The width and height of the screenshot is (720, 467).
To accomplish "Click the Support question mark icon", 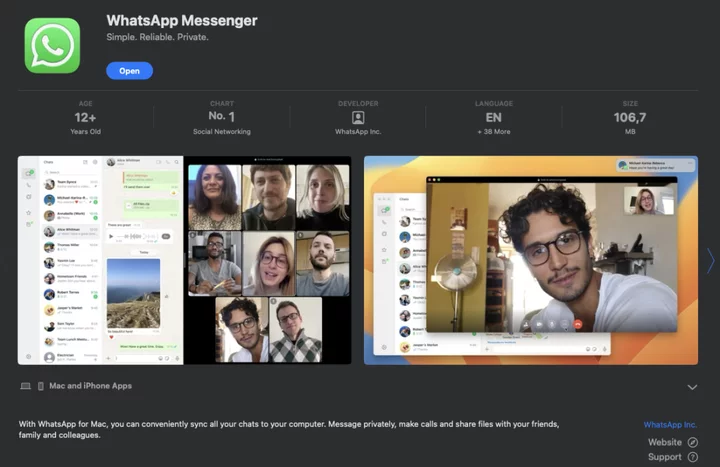I will (693, 457).
